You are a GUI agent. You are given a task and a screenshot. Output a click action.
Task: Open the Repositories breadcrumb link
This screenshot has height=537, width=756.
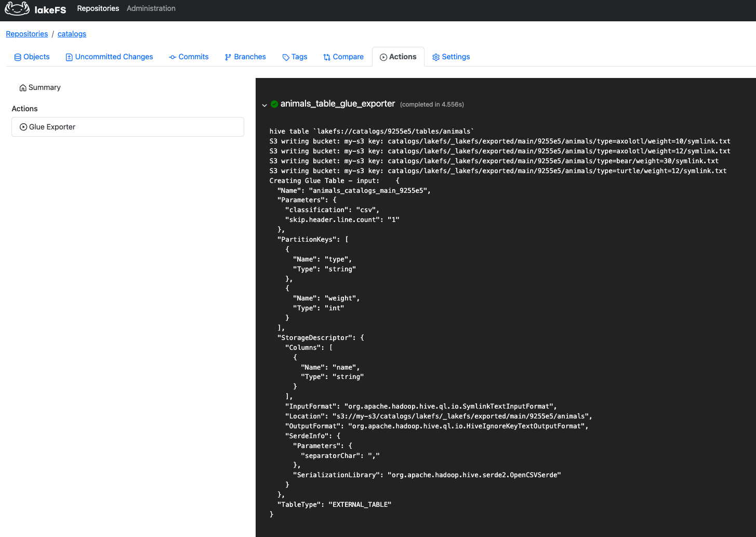point(26,34)
